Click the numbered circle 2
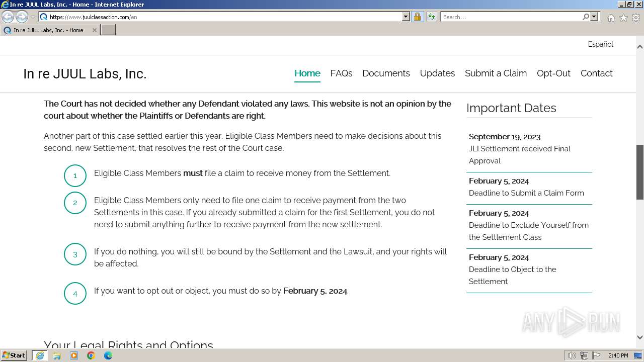The width and height of the screenshot is (644, 362). (75, 203)
